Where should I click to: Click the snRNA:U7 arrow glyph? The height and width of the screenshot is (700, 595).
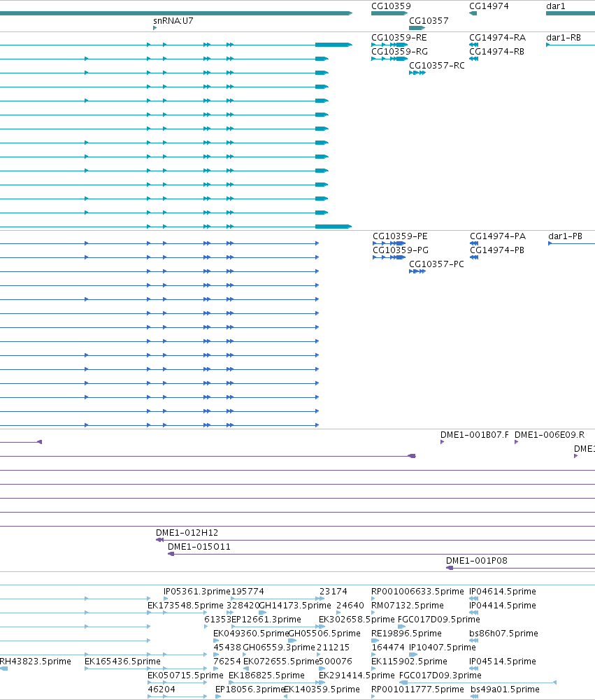[x=155, y=28]
